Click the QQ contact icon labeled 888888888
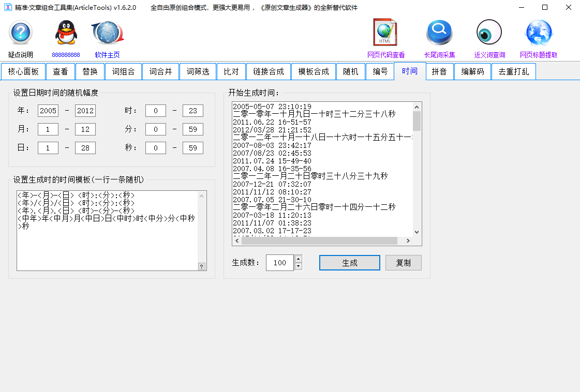Screen dimensions: 580x392 click(x=65, y=32)
